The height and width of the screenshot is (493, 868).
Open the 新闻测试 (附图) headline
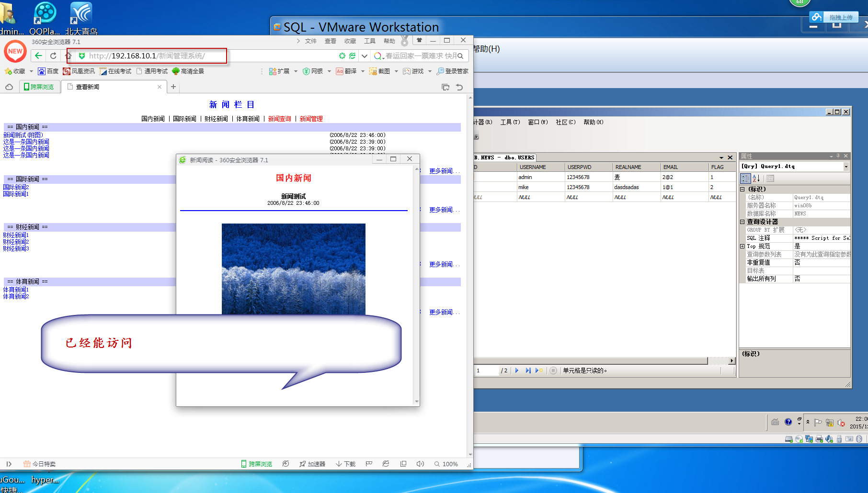pyautogui.click(x=23, y=135)
